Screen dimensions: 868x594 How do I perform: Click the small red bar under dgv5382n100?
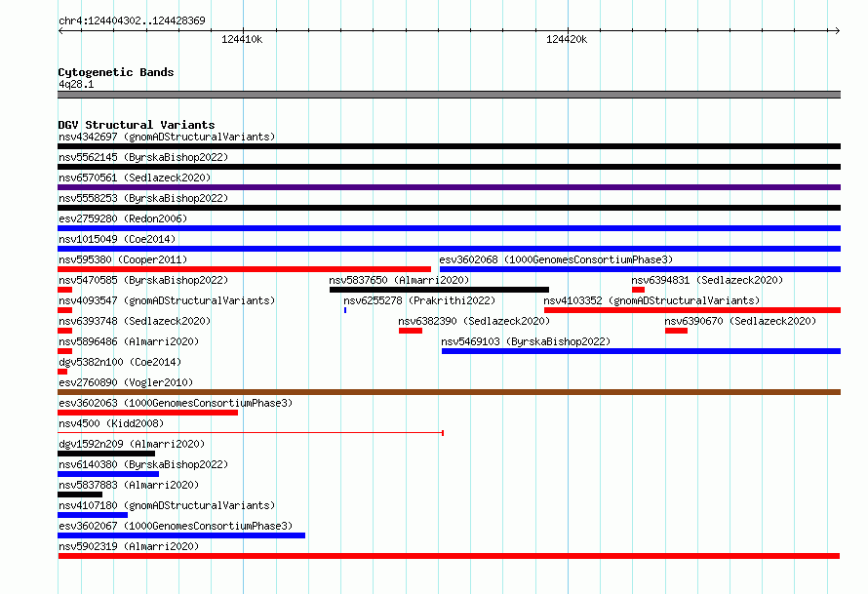tap(62, 372)
